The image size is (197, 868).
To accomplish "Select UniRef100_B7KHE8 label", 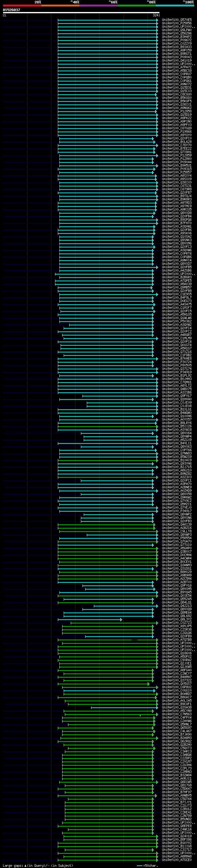I will 177,358.
